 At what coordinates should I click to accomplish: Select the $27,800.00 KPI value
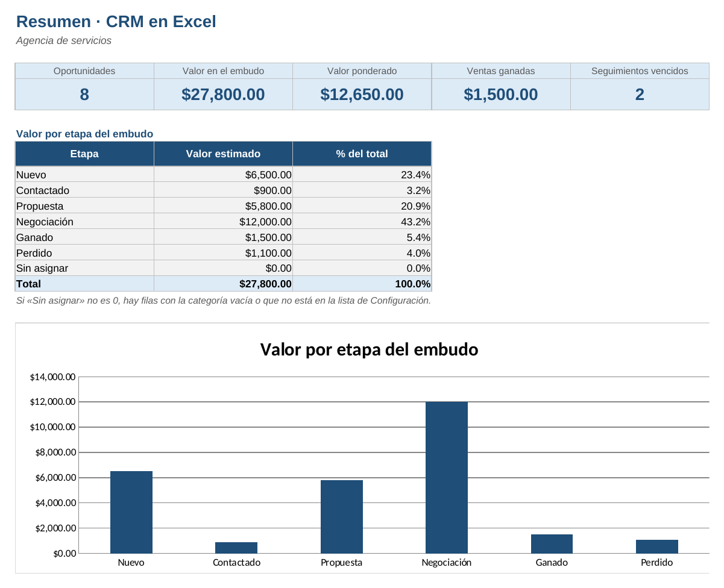point(223,95)
